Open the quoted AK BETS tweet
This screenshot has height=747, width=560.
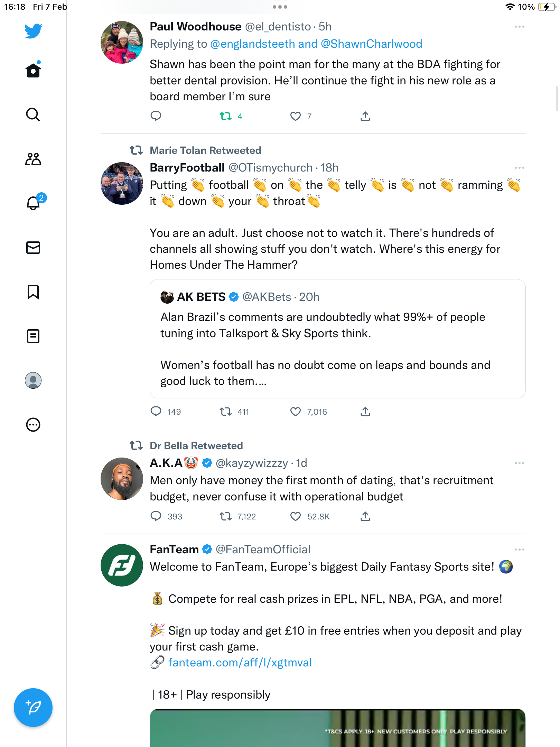click(338, 339)
